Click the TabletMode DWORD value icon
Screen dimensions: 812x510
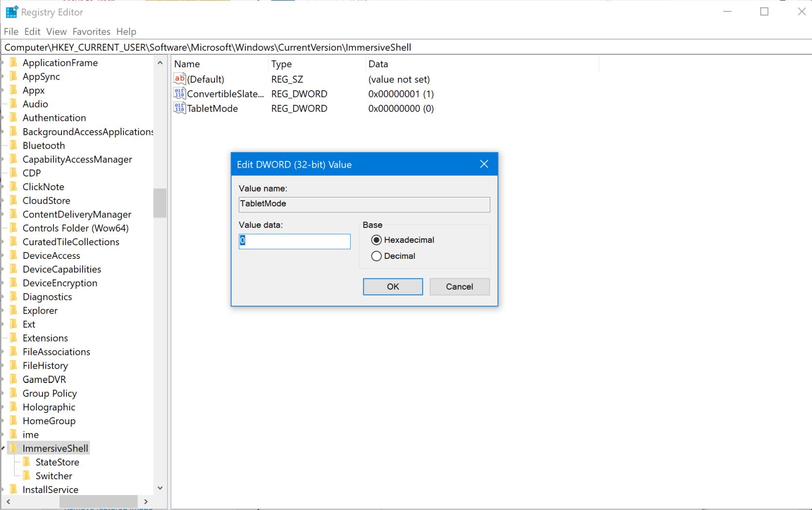(x=179, y=108)
